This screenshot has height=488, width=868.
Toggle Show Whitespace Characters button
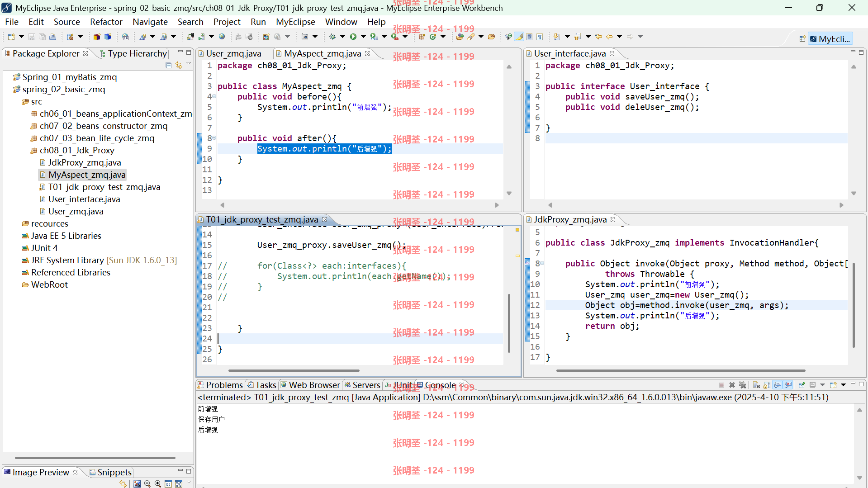[540, 37]
